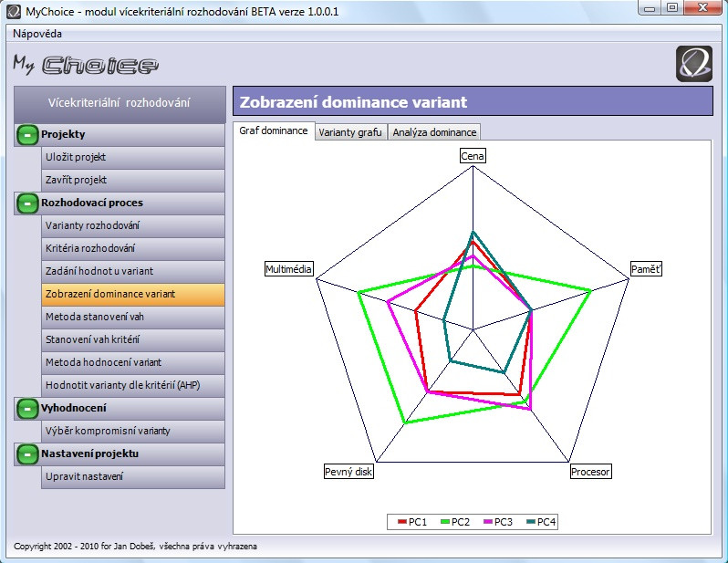Click the Cena axis label
This screenshot has width=728, height=563.
click(x=473, y=156)
